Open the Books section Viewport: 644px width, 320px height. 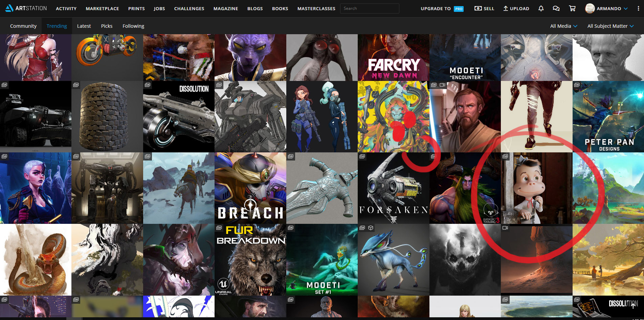280,8
